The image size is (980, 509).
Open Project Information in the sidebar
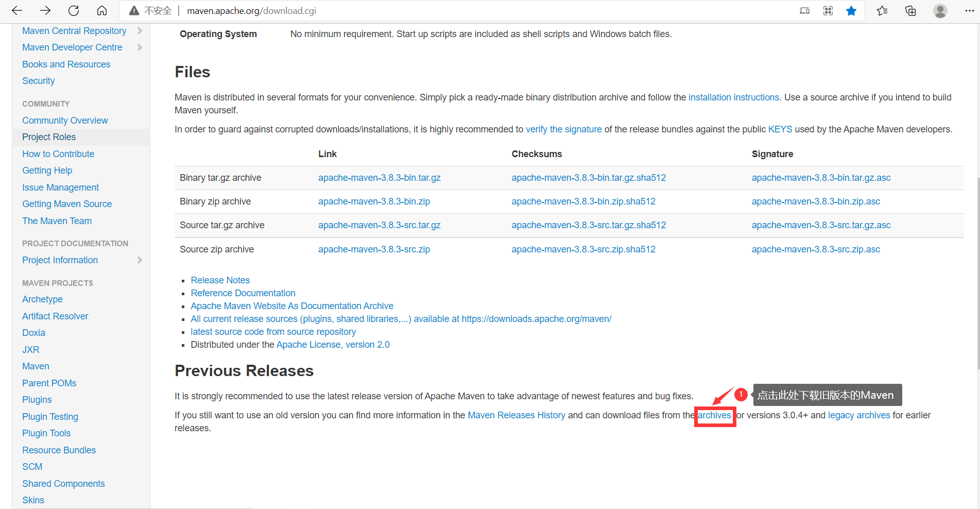(x=60, y=260)
